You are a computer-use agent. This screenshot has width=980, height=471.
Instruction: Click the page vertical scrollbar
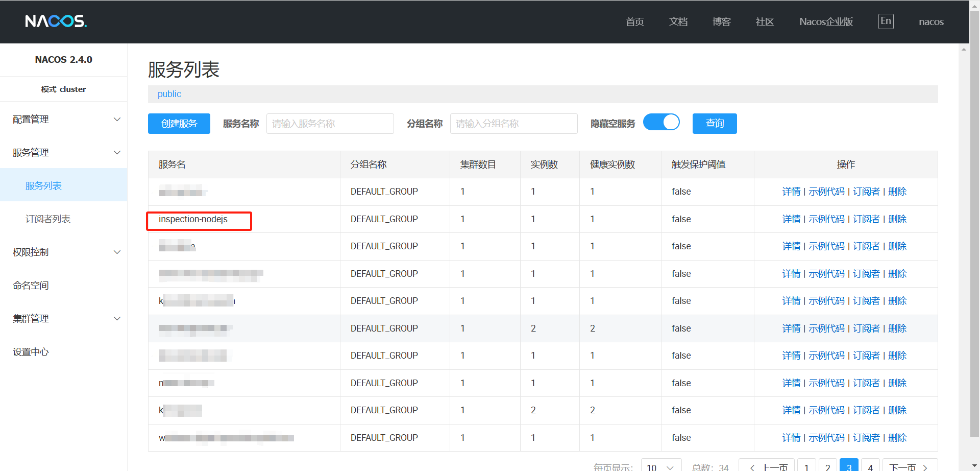click(974, 225)
